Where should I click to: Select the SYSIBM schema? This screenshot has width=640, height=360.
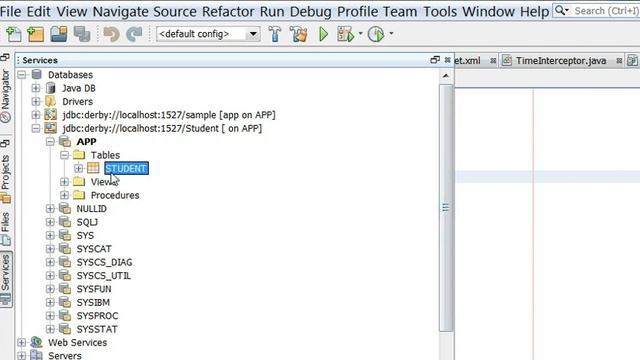click(93, 302)
